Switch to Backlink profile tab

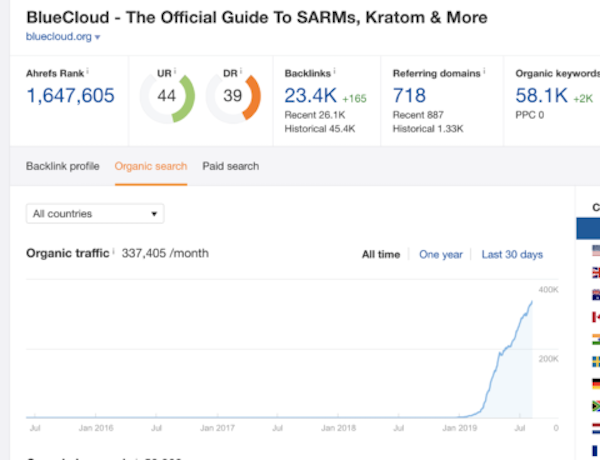tap(63, 166)
